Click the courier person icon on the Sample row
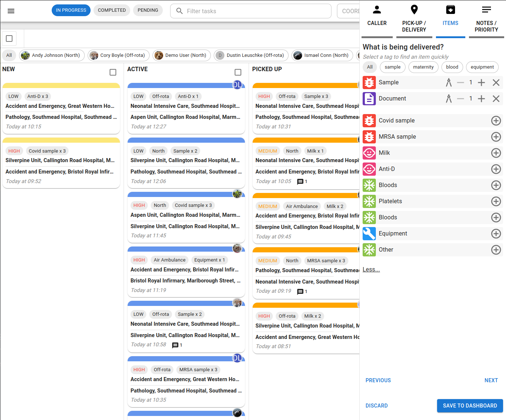 coord(448,82)
